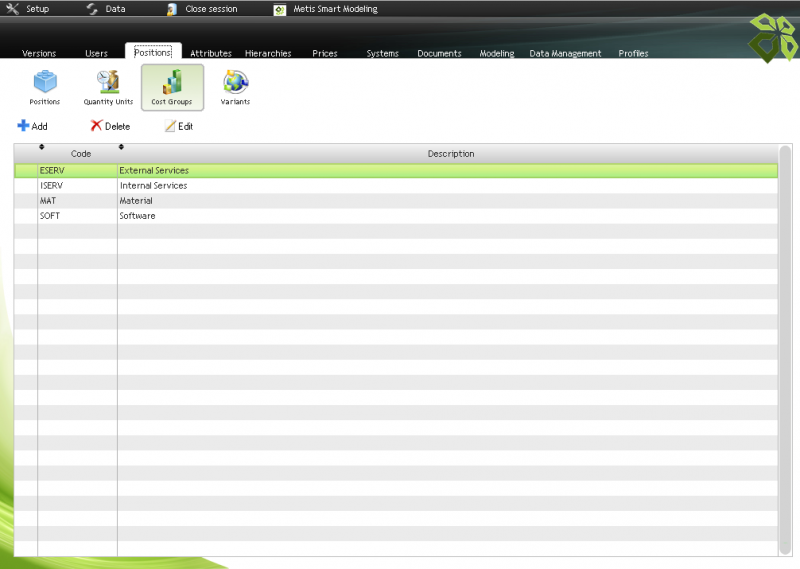Viewport: 800px width, 569px height.
Task: Click the red Delete icon
Action: [96, 126]
